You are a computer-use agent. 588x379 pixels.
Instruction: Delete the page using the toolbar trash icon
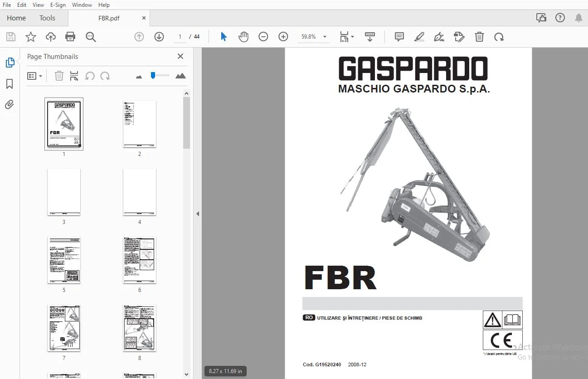479,37
